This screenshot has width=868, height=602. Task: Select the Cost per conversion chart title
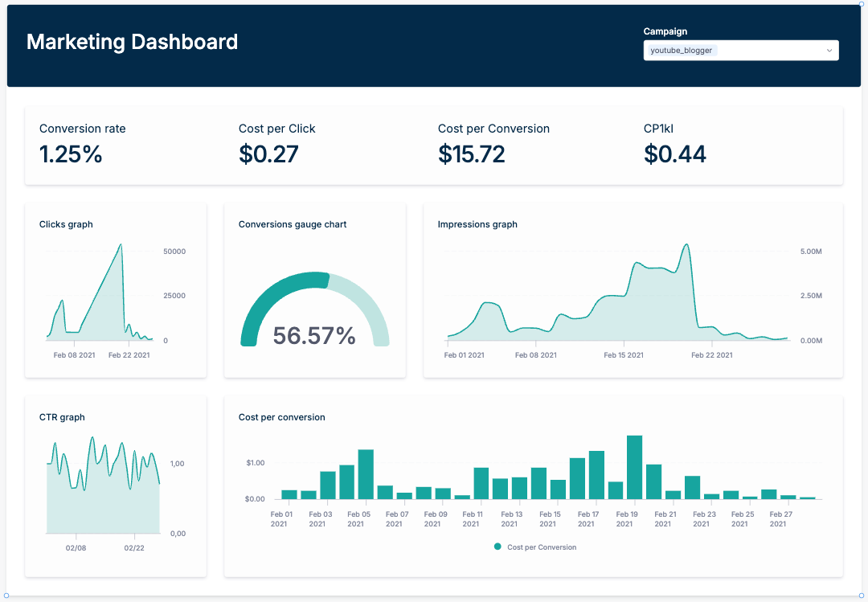click(x=281, y=417)
